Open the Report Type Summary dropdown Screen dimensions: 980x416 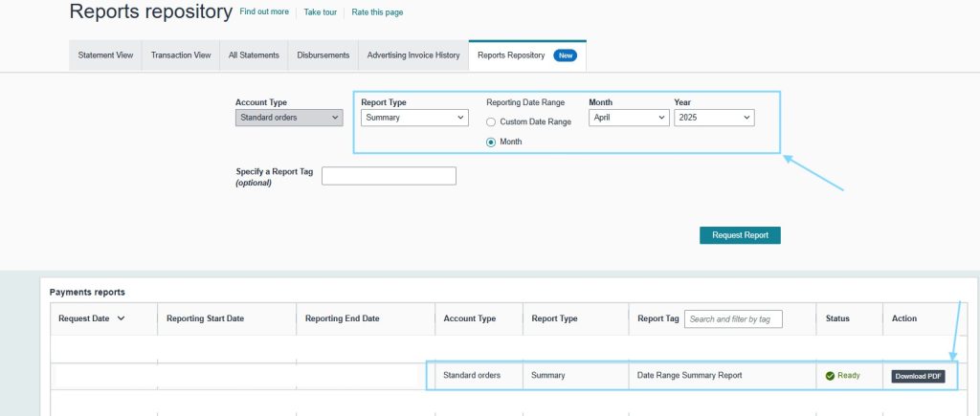coord(413,118)
